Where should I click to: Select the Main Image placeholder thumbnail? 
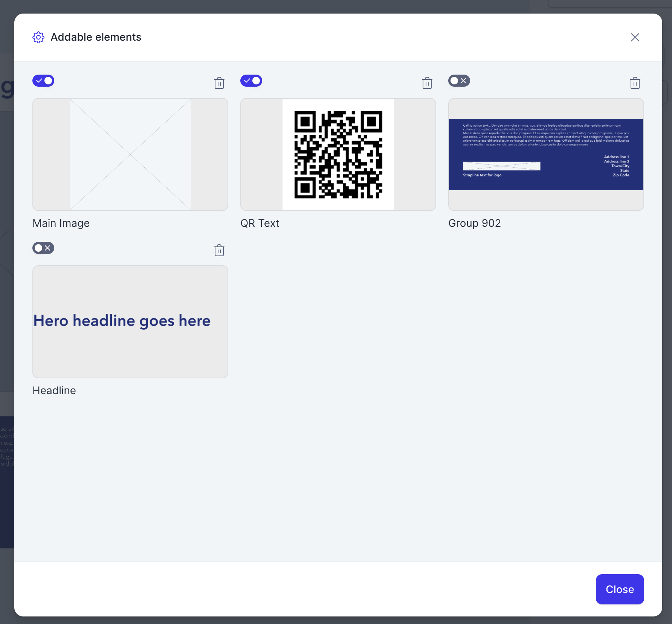click(x=130, y=154)
